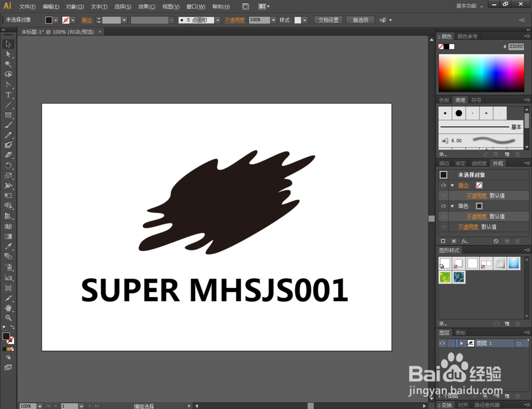Select the Rotate tool
The width and height of the screenshot is (532, 409).
[8, 166]
